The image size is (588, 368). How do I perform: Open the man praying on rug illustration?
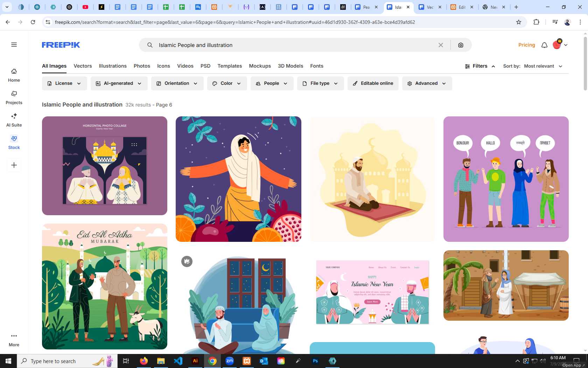point(372,179)
